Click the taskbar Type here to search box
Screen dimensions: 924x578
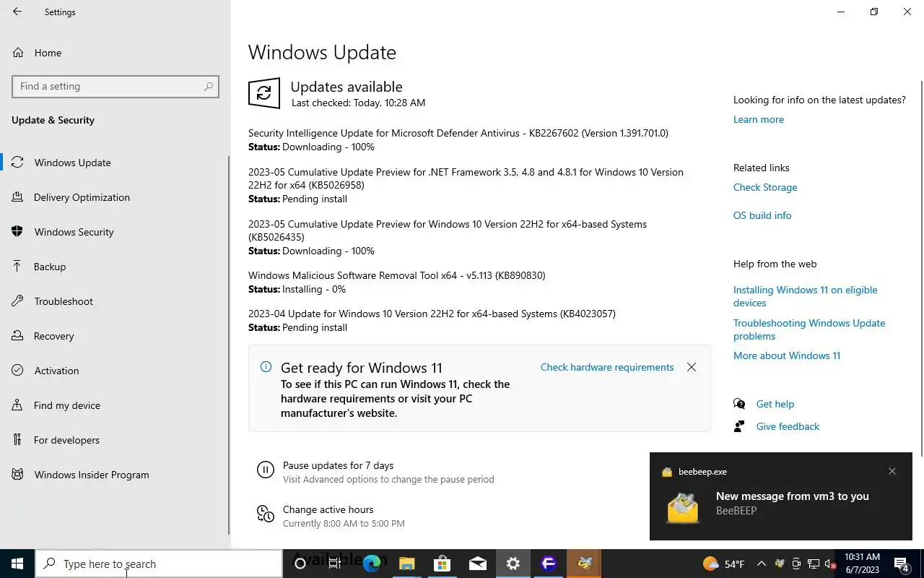point(159,564)
